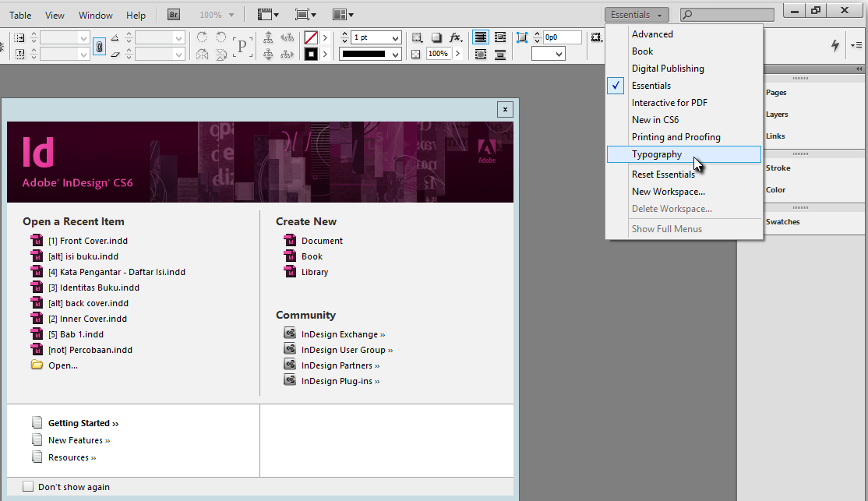Expand the stroke type dropdown
Screen dimensions: 868x501
pyautogui.click(x=395, y=53)
